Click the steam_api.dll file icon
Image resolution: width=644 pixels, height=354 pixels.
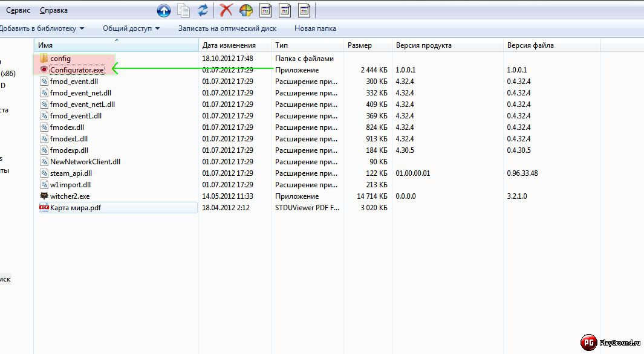click(x=44, y=173)
